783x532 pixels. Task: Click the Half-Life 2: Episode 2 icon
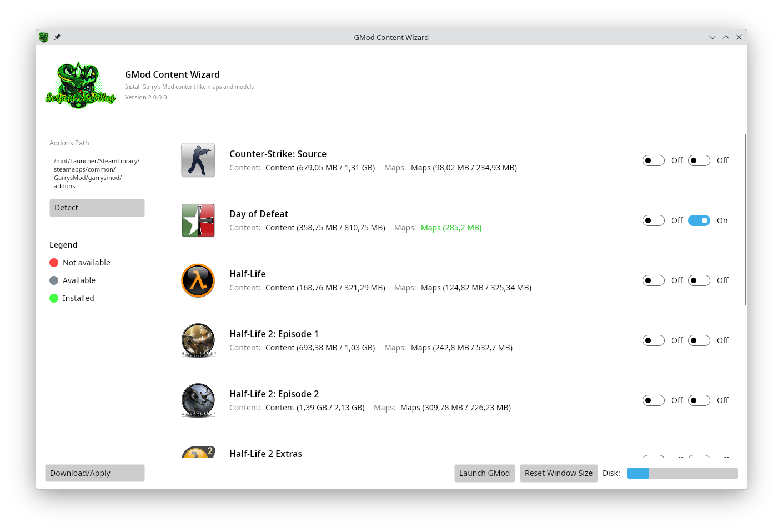click(198, 400)
